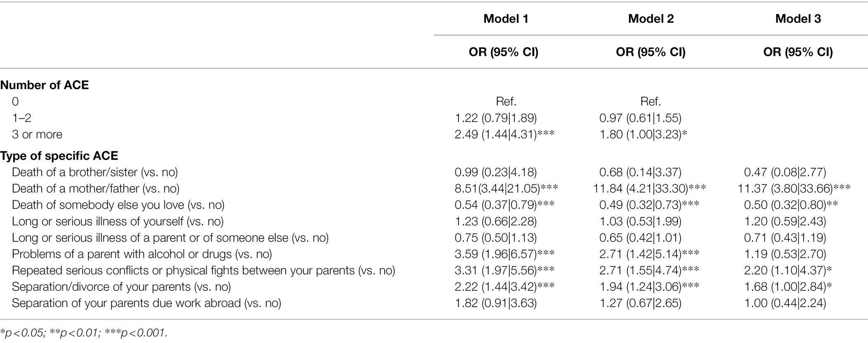
Task: Click the Model 1 'Ref.' cell
Action: coord(506,102)
